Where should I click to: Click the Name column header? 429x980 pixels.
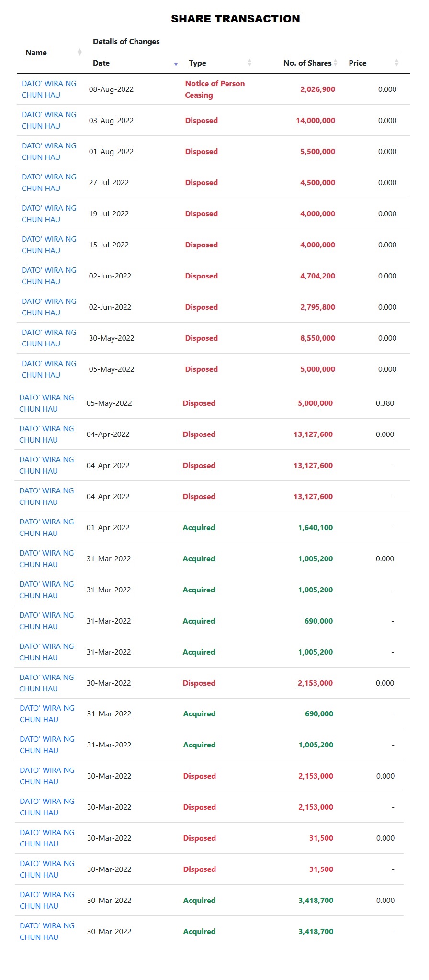[x=36, y=53]
